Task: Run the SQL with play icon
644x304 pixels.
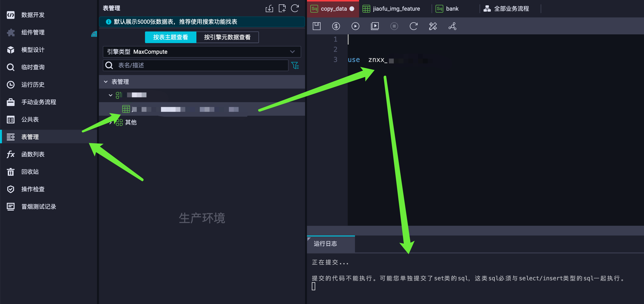Action: (355, 26)
